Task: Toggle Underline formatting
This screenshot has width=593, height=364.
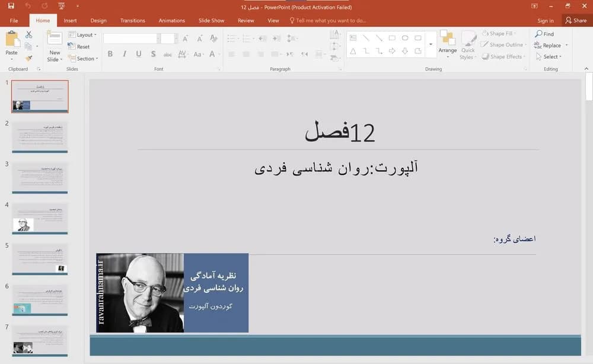Action: [x=139, y=54]
